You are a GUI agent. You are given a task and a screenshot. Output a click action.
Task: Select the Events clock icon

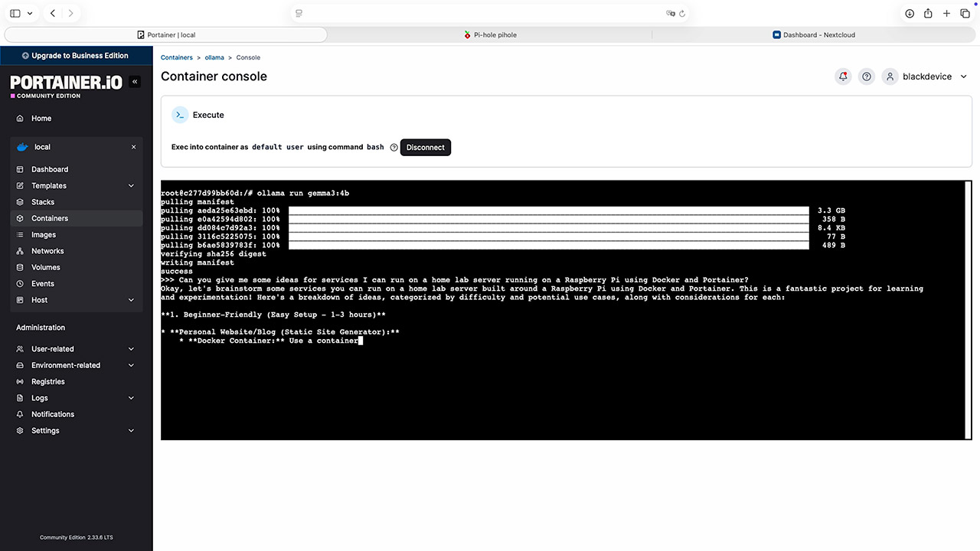pyautogui.click(x=18, y=283)
